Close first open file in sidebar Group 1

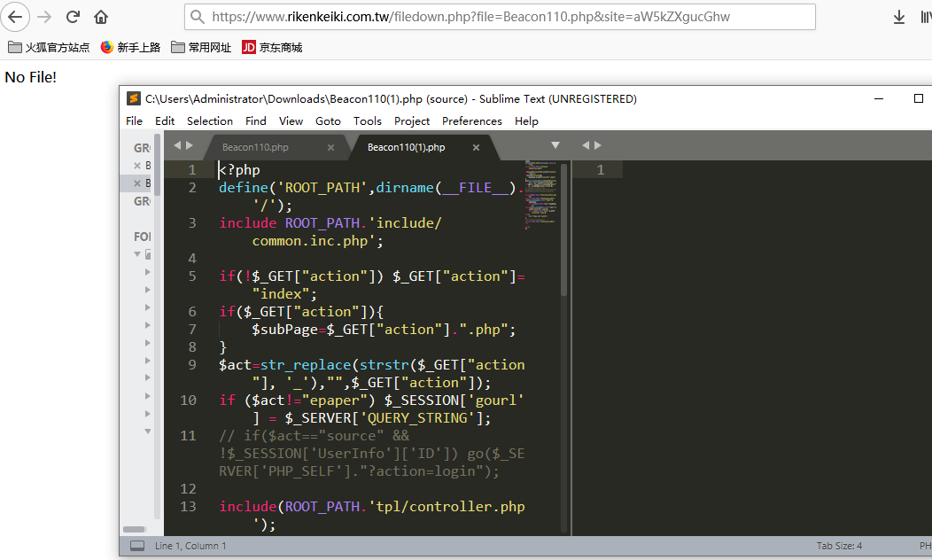(x=137, y=166)
